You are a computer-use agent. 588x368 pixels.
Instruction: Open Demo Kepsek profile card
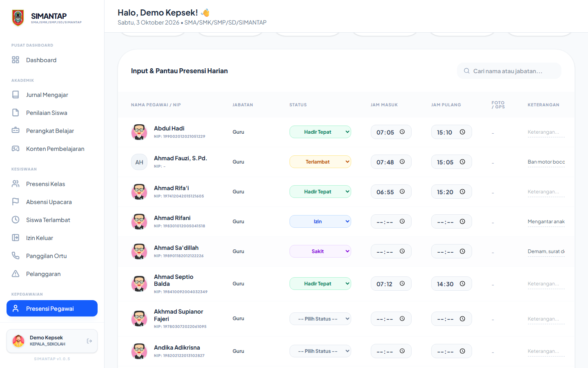pos(52,341)
